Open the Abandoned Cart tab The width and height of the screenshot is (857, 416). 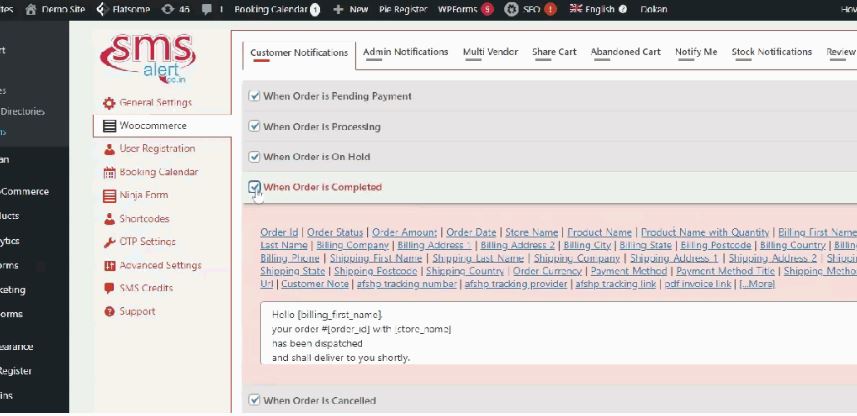pyautogui.click(x=625, y=52)
